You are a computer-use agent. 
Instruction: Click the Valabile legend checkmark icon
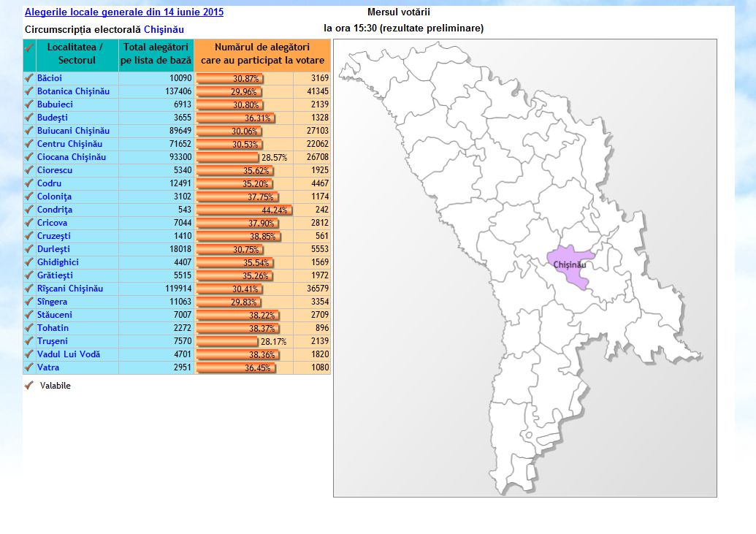(29, 386)
